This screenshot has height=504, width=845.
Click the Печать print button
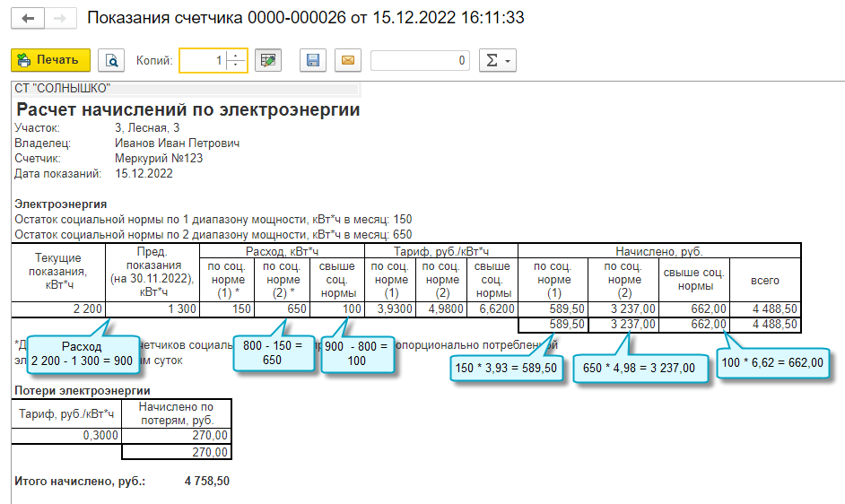point(50,60)
